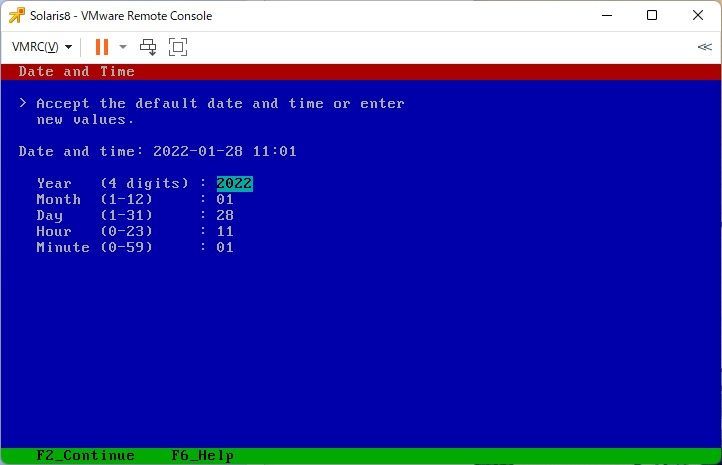Screen dimensions: 722x465
Task: Select the Hour field value 11
Action: [x=225, y=231]
